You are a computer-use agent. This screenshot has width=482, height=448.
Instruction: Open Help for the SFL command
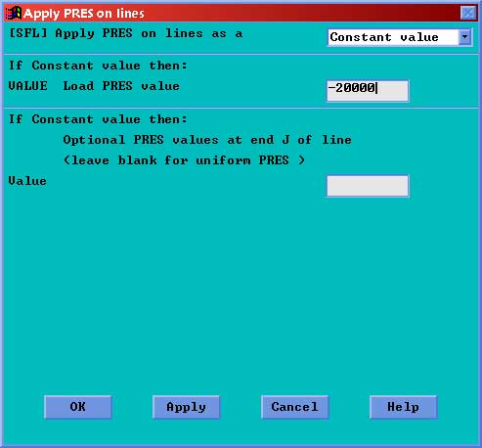403,407
